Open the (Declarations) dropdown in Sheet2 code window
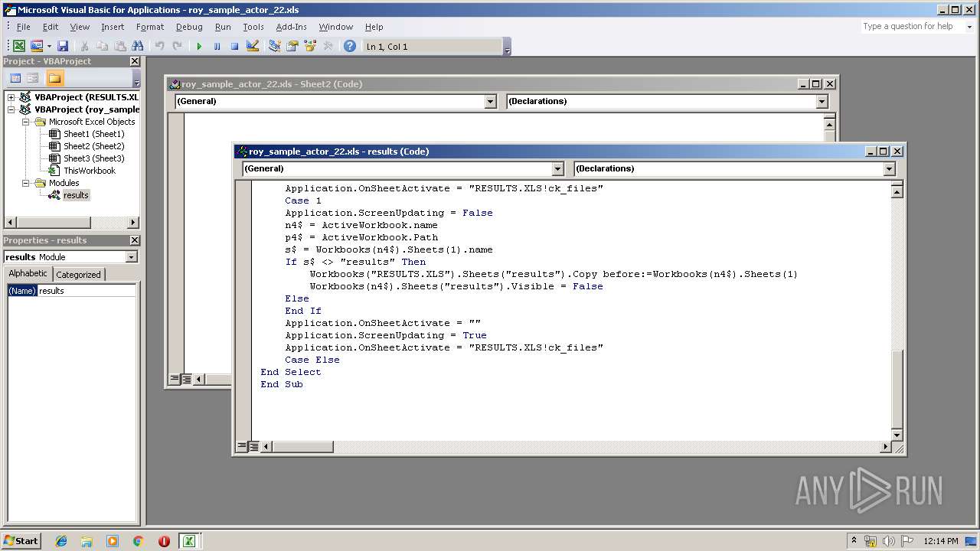Viewport: 980px width, 551px height. (822, 101)
